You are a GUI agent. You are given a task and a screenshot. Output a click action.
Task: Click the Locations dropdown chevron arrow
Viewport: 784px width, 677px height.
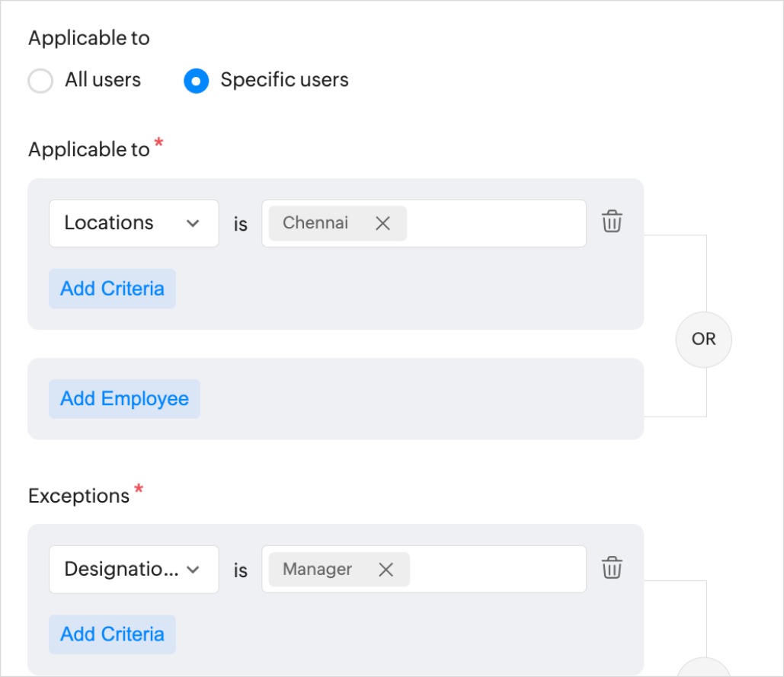pyautogui.click(x=193, y=223)
